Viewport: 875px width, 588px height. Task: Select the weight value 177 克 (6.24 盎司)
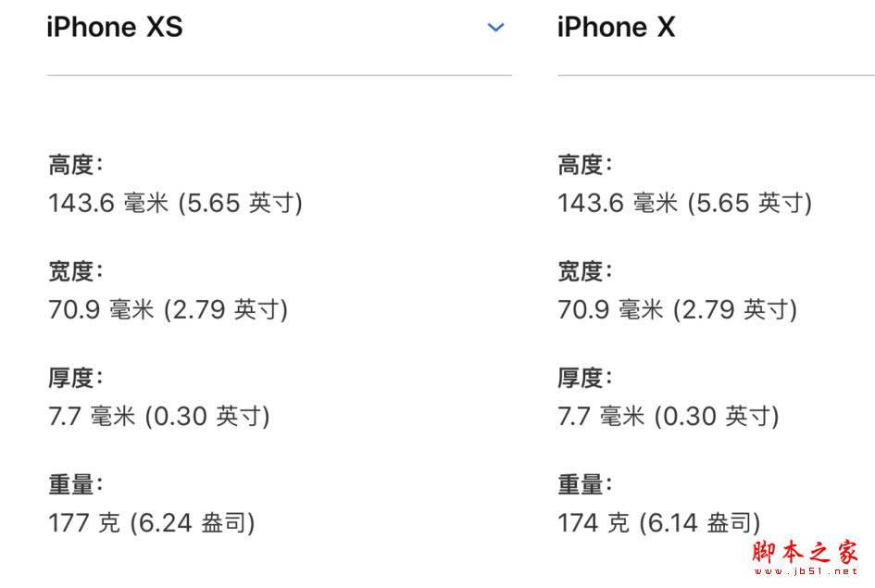tap(148, 521)
